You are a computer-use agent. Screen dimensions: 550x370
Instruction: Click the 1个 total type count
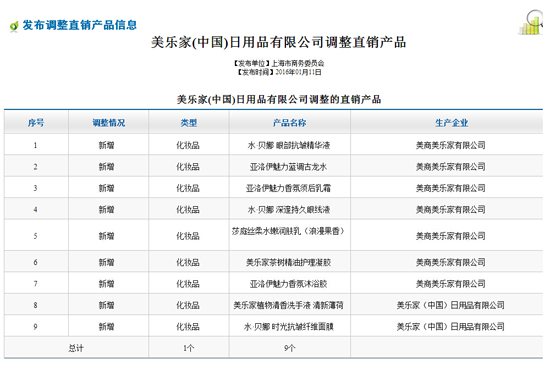click(x=188, y=348)
